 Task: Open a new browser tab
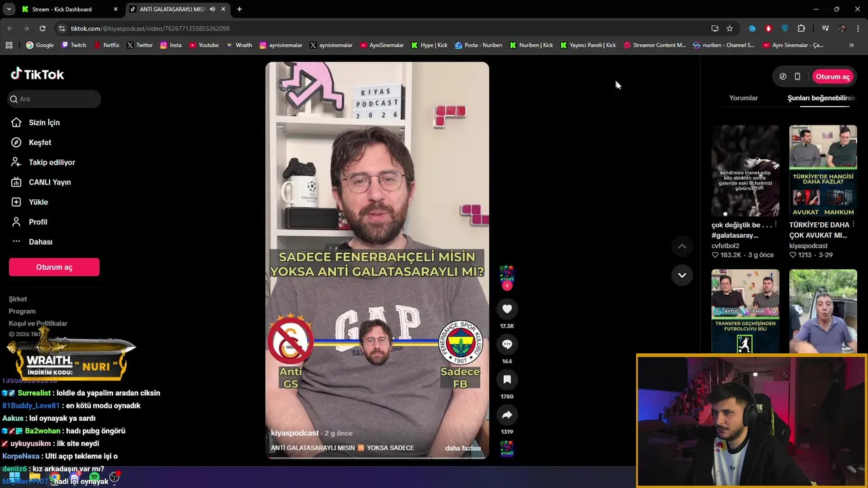[x=239, y=9]
